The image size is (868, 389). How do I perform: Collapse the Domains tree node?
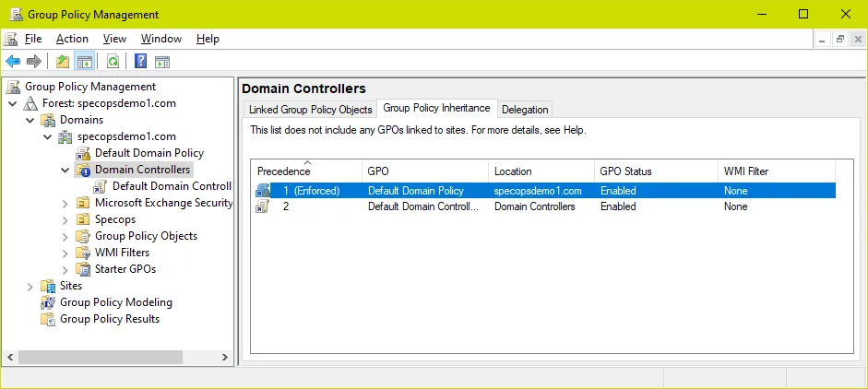coord(30,120)
